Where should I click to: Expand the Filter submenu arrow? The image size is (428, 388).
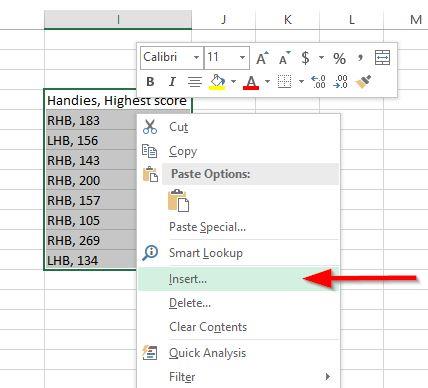point(328,377)
